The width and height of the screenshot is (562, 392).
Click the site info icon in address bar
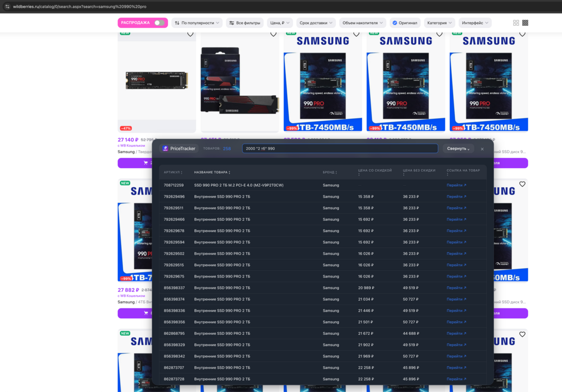[x=7, y=7]
